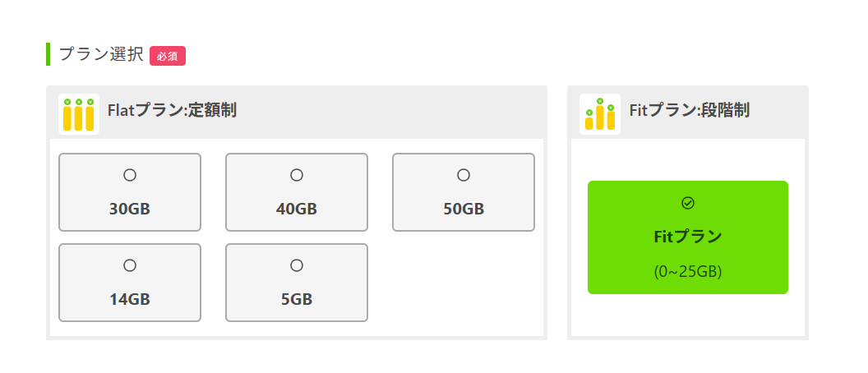This screenshot has width=868, height=373.
Task: Click the 50GB plan label
Action: coord(464,209)
